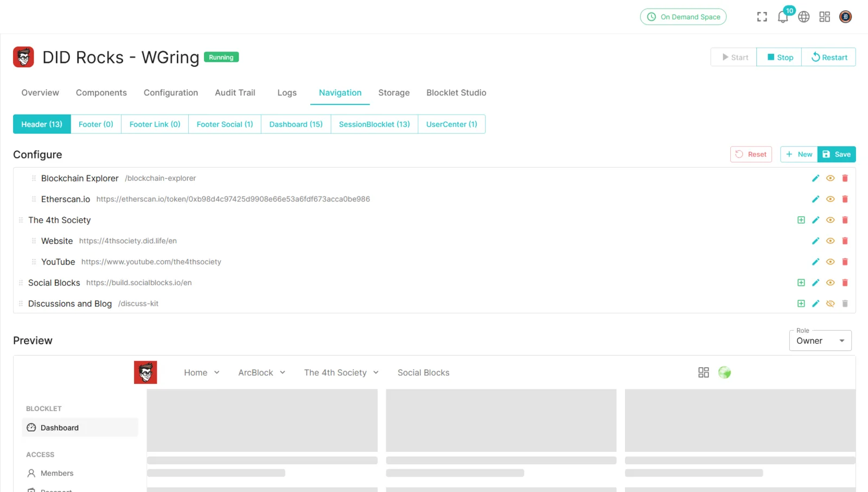The height and width of the screenshot is (492, 868).
Task: Open the Role dropdown set to Owner
Action: tap(820, 340)
